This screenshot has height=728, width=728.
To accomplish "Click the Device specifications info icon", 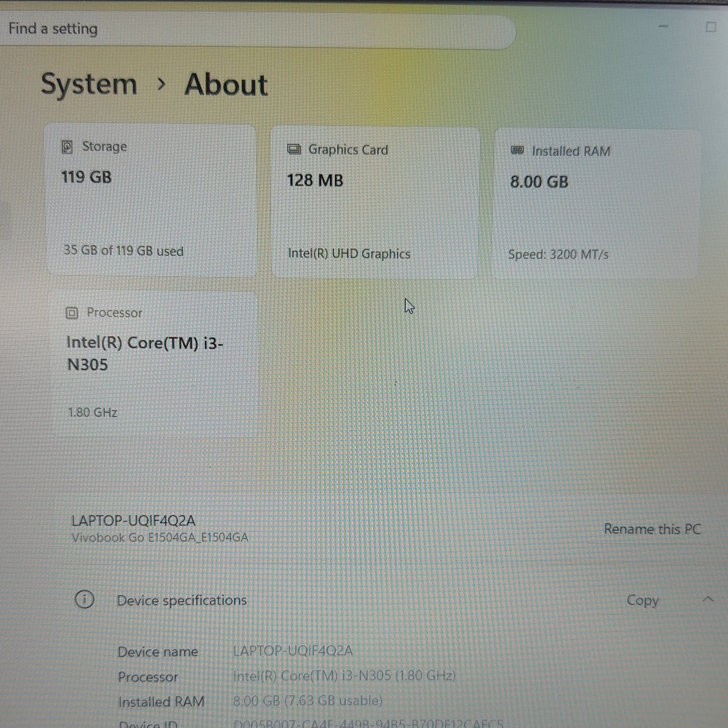I will (x=84, y=600).
